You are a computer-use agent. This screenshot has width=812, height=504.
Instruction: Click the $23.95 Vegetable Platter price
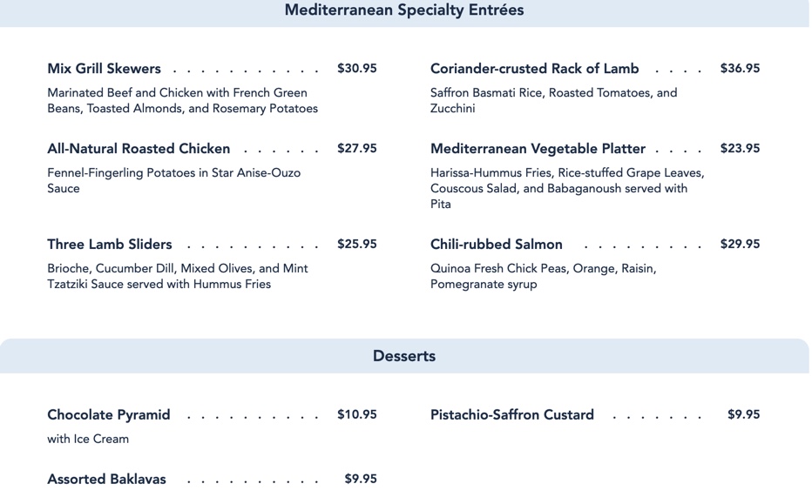(740, 149)
